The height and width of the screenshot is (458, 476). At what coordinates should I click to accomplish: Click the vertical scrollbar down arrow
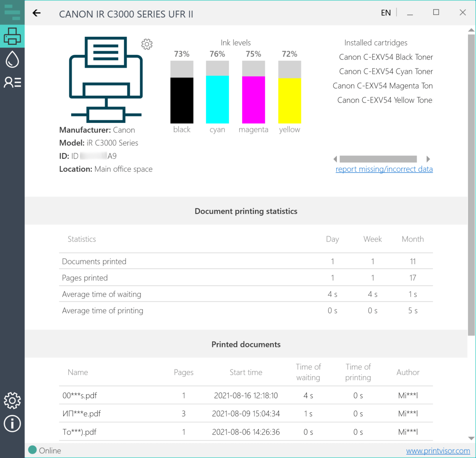(471, 438)
